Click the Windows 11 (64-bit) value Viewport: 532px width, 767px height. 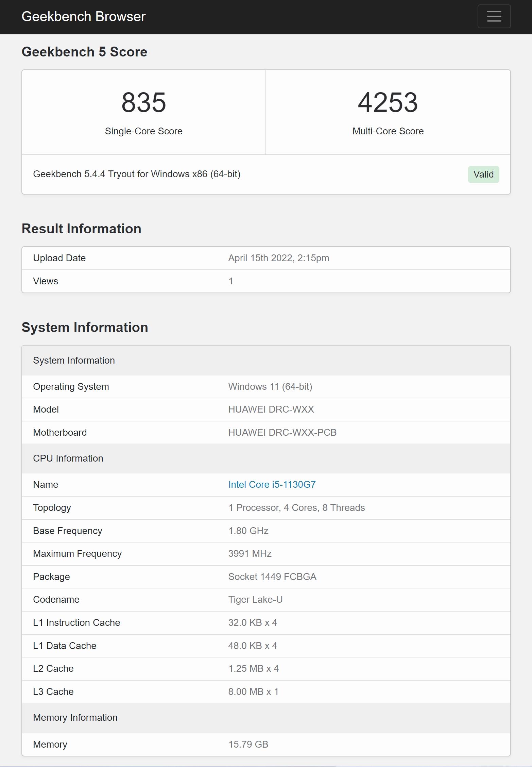coord(270,386)
